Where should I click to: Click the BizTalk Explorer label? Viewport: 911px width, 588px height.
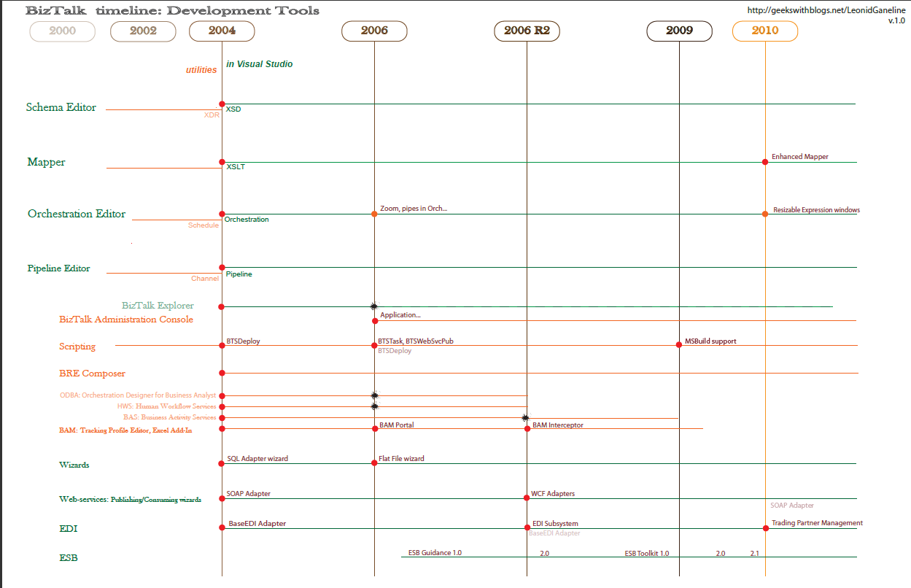(158, 306)
